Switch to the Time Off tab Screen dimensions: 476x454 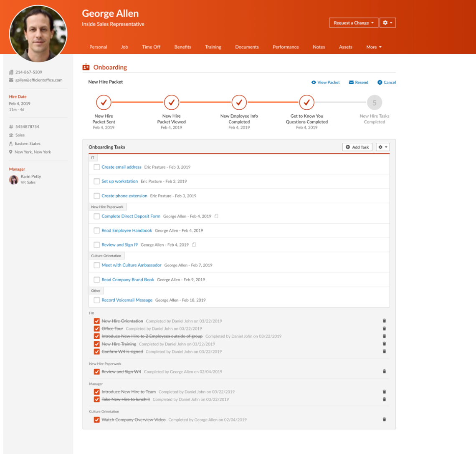click(151, 47)
